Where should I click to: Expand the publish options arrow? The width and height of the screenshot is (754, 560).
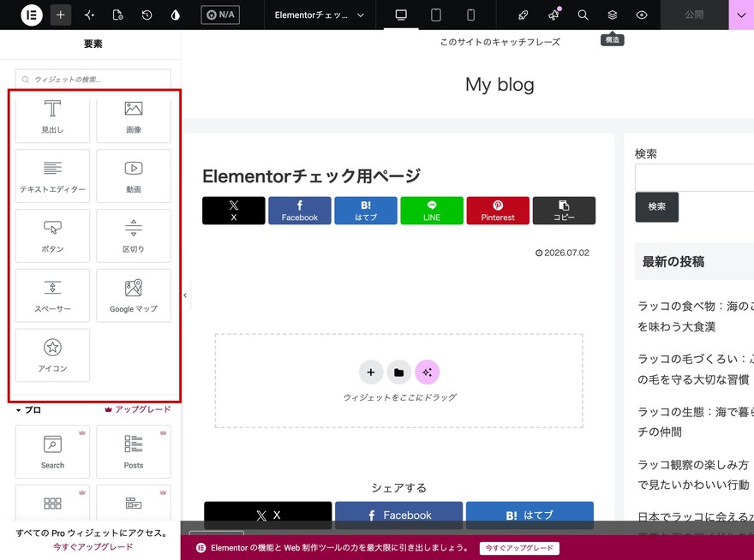[741, 15]
